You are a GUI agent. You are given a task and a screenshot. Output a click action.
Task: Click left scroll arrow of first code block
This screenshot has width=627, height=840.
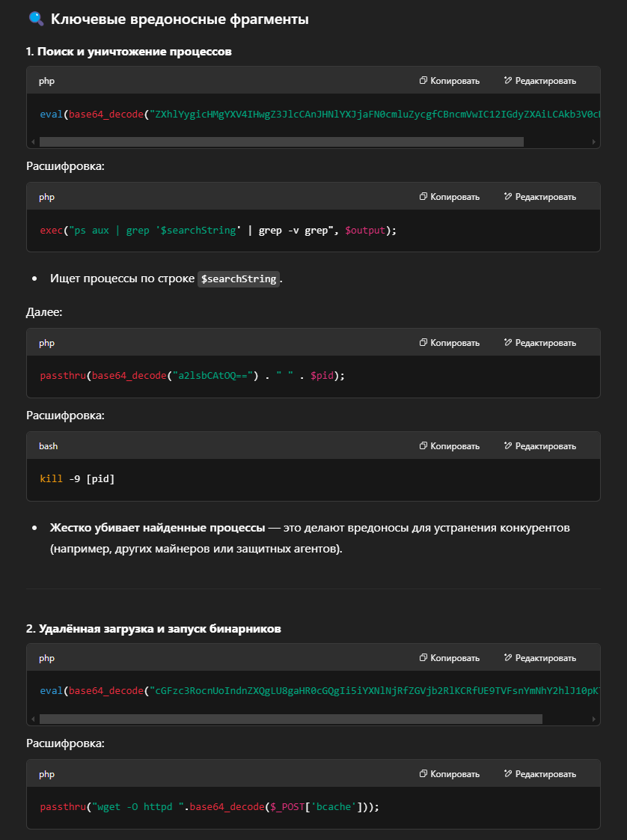pyautogui.click(x=33, y=142)
